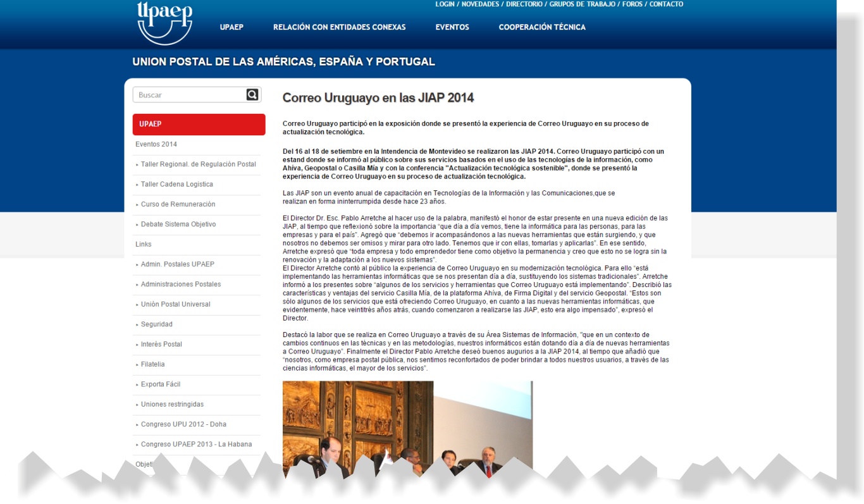The image size is (864, 504).
Task: Open Taller Cadena Logistica
Action: coord(176,185)
